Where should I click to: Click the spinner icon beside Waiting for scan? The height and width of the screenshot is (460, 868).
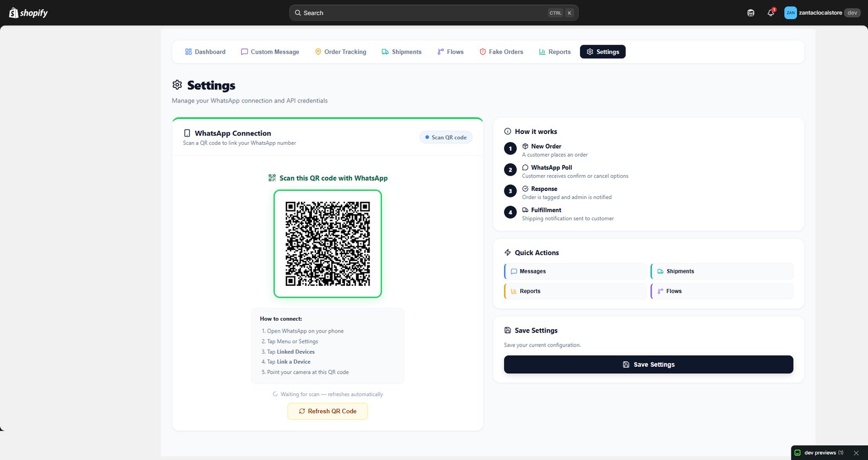pos(275,394)
